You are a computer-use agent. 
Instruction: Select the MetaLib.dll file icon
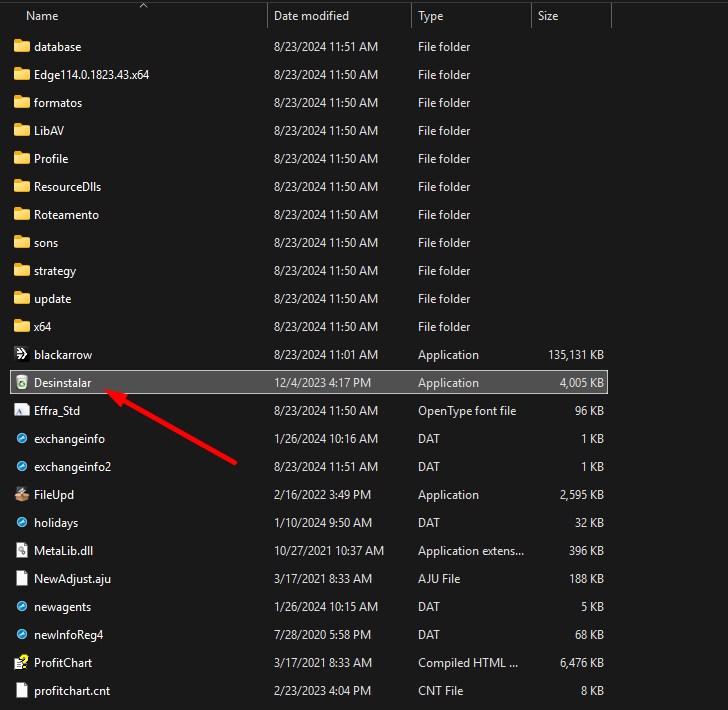[x=22, y=551]
